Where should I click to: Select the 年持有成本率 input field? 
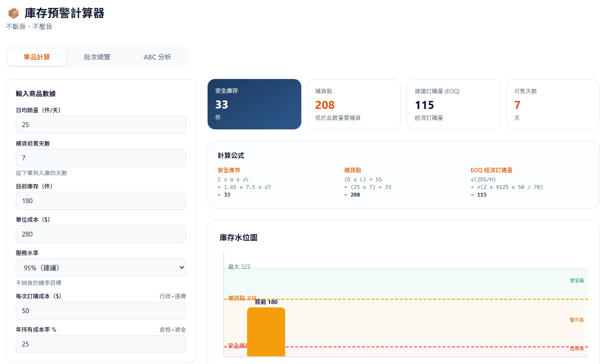tap(101, 344)
